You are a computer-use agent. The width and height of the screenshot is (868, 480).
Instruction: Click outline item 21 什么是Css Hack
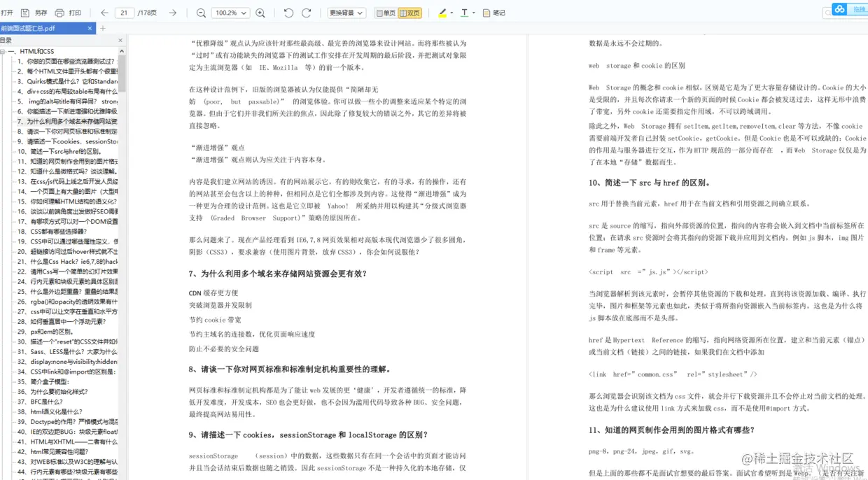67,262
